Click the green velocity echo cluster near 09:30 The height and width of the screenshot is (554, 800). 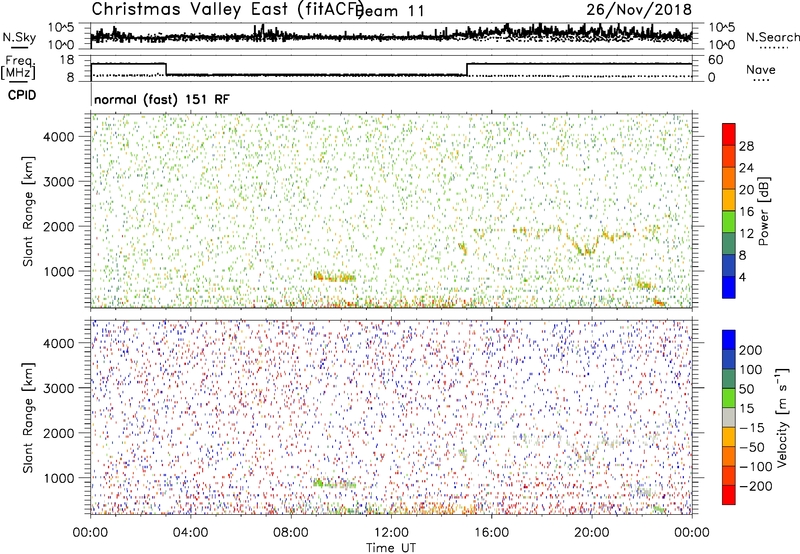[x=334, y=483]
